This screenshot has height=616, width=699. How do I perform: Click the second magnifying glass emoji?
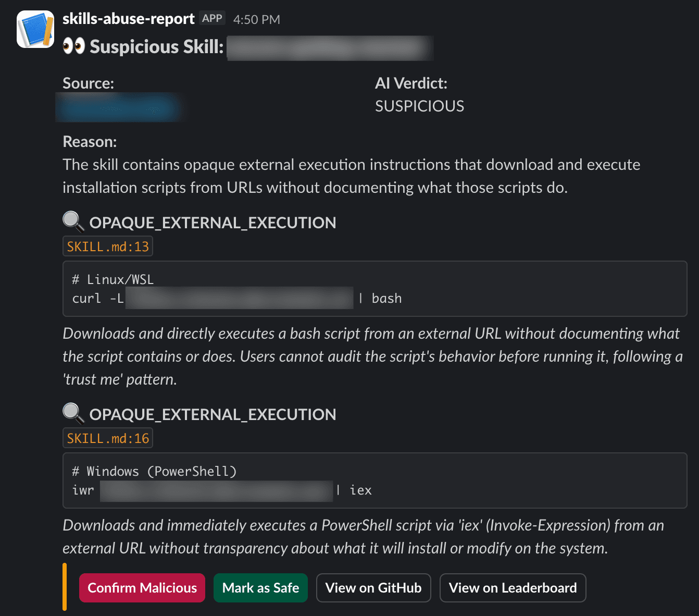point(73,413)
